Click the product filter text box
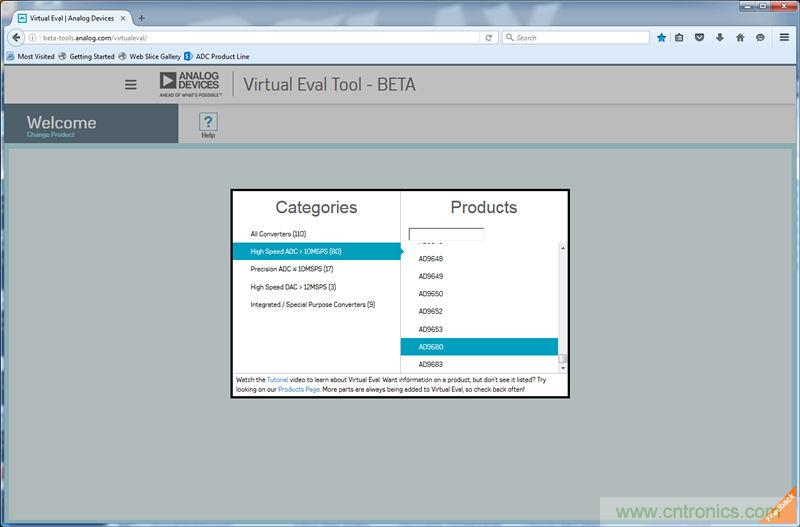This screenshot has width=800, height=527. coord(446,234)
